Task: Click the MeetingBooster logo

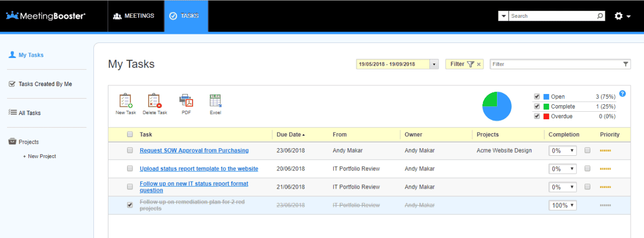Action: click(46, 16)
